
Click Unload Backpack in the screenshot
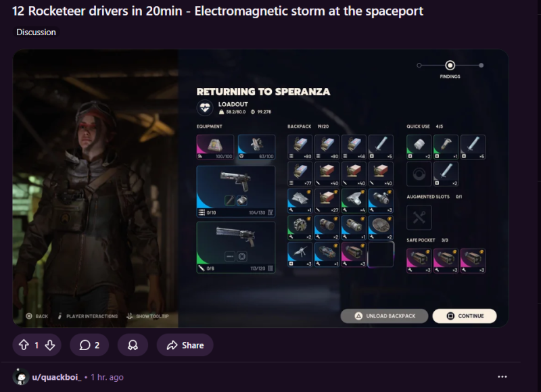384,316
